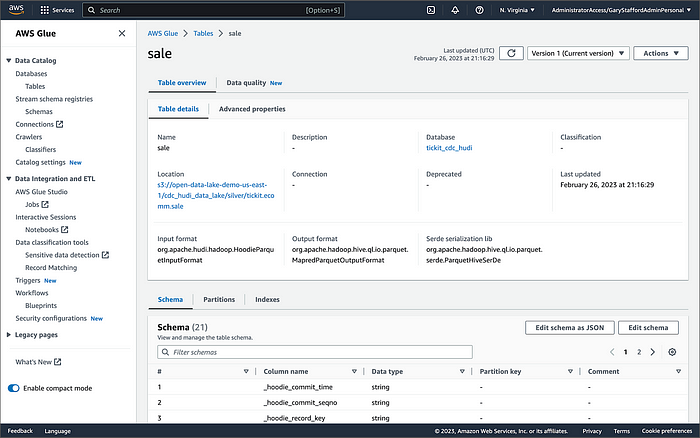Image resolution: width=700 pixels, height=438 pixels.
Task: Sort by Comment header arrow
Action: pos(678,371)
